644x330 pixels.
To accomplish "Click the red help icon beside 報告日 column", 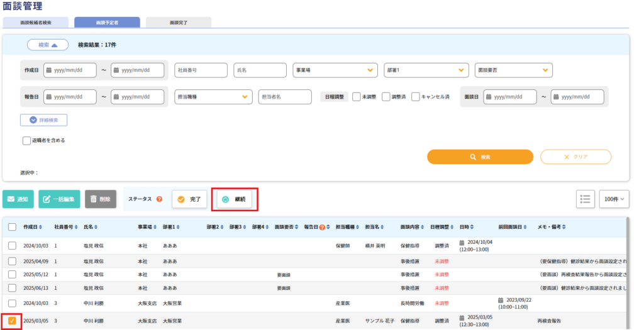I will tap(322, 227).
